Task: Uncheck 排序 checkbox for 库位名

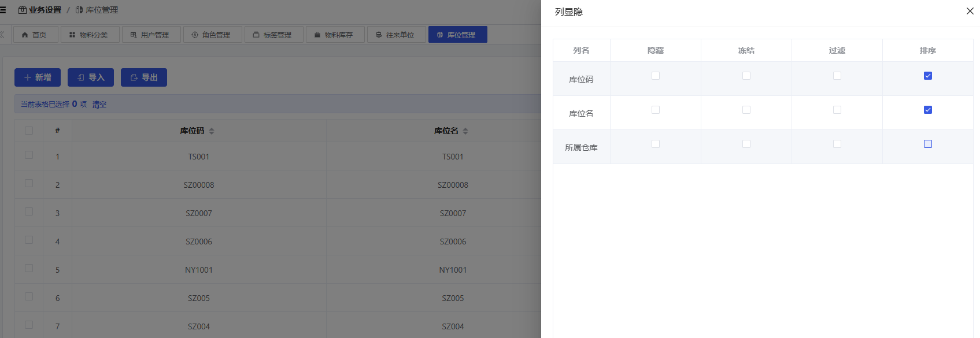Action: [x=928, y=110]
